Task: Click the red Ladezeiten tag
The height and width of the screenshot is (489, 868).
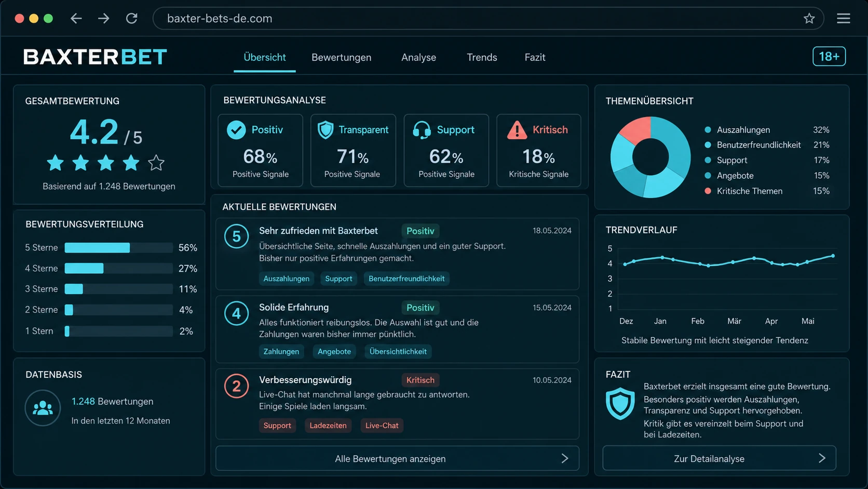Action: tap(328, 426)
